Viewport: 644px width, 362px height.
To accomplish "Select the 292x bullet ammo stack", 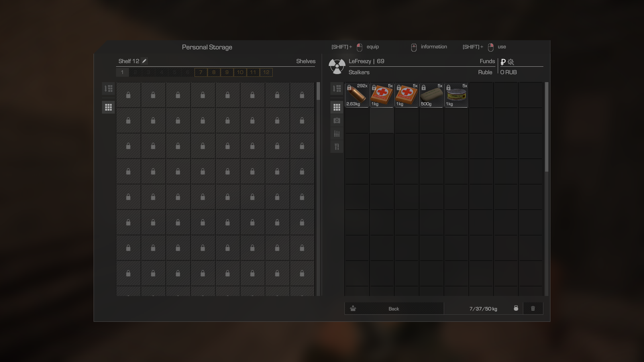I will coord(357,95).
